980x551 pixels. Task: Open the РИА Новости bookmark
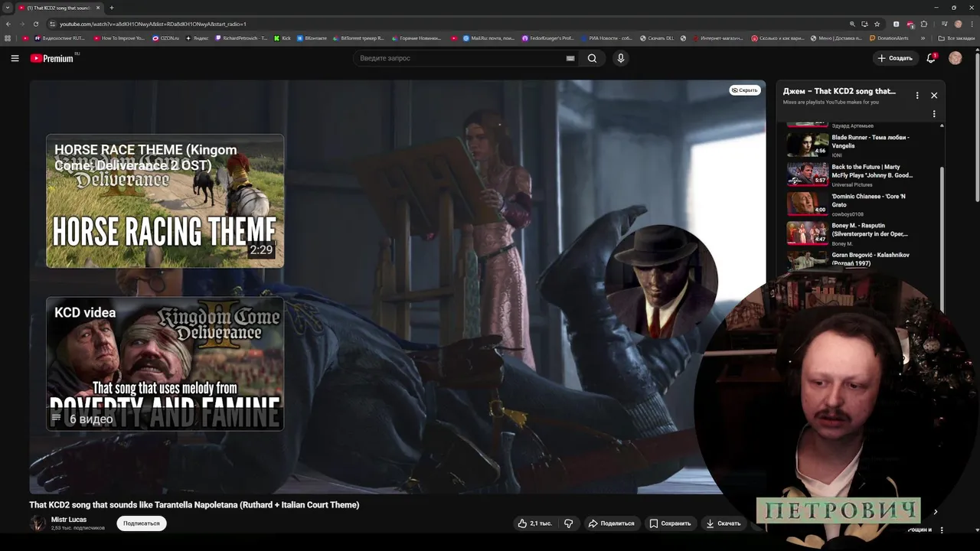607,38
